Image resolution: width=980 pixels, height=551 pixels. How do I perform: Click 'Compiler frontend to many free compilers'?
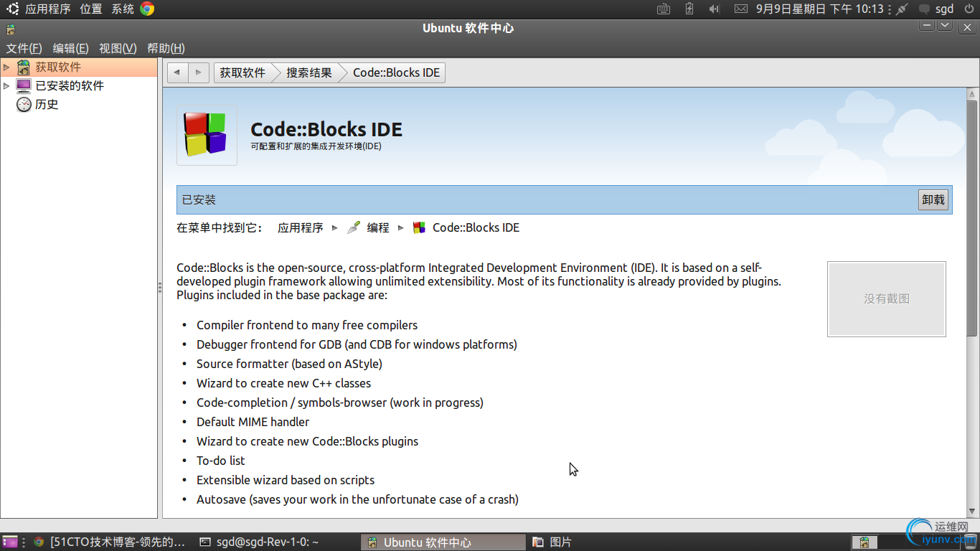pyautogui.click(x=307, y=325)
